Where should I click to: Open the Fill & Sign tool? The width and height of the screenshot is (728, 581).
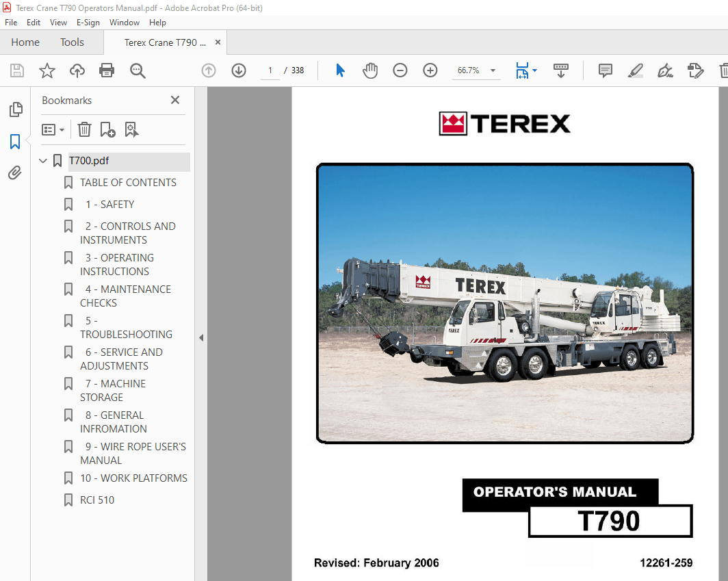tap(664, 70)
